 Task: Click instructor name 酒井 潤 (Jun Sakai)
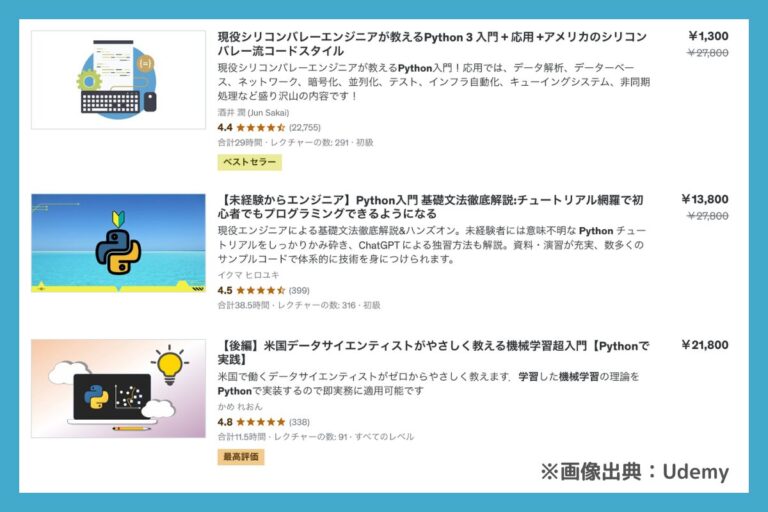pyautogui.click(x=253, y=113)
